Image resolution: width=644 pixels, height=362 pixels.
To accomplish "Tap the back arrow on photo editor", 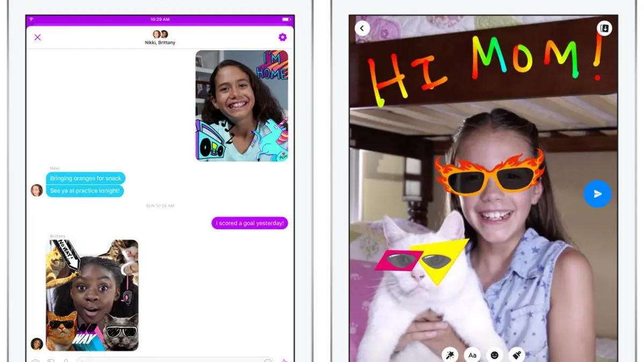I will pos(362,28).
